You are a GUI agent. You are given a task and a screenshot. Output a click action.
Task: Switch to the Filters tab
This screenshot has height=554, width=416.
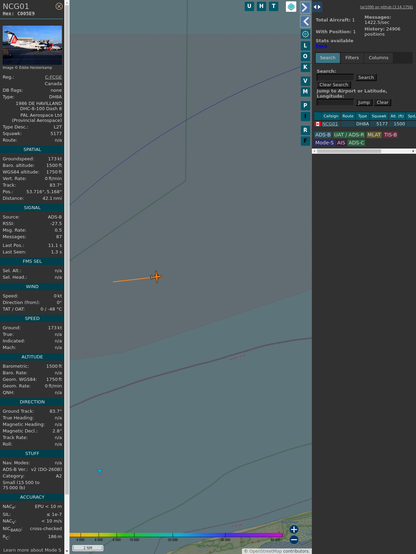(352, 58)
